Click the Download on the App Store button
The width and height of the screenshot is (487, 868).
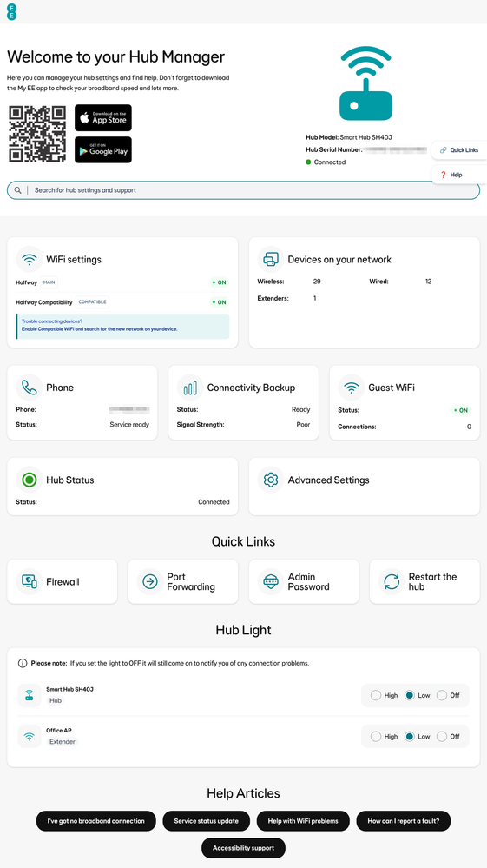tap(103, 117)
